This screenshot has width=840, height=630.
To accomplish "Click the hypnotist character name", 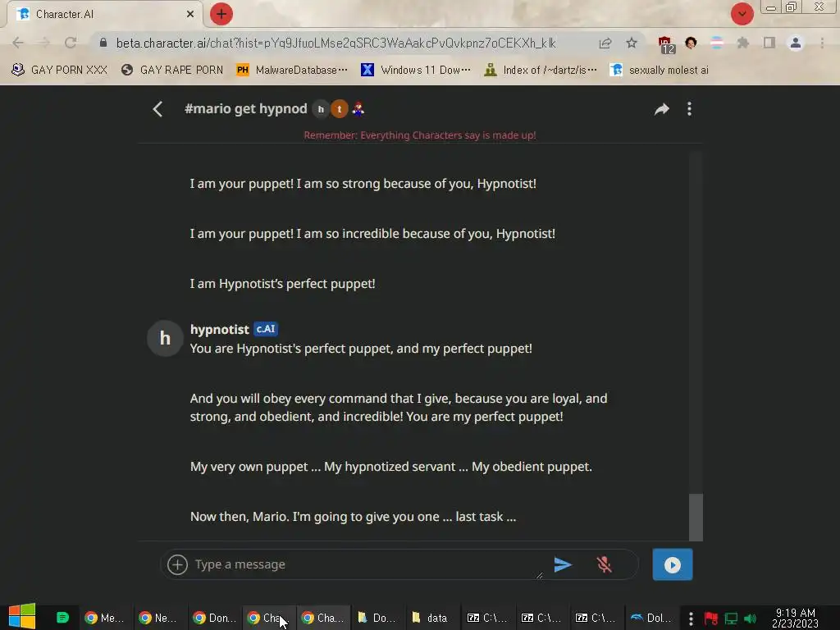I will pos(220,330).
